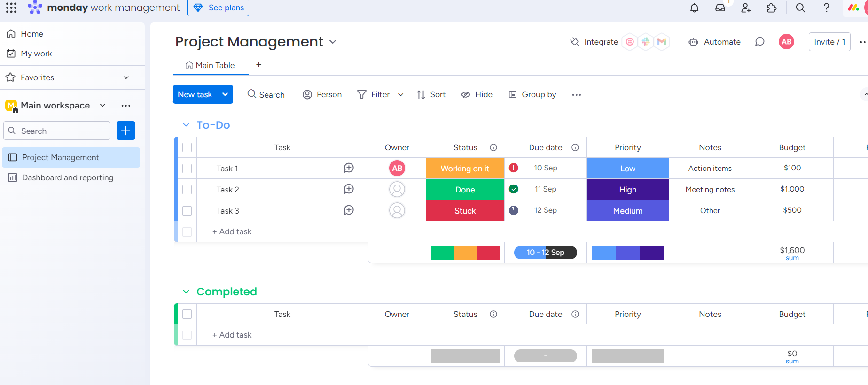Viewport: 868px width, 385px height.
Task: Open the board discussion speech bubble
Action: 759,42
